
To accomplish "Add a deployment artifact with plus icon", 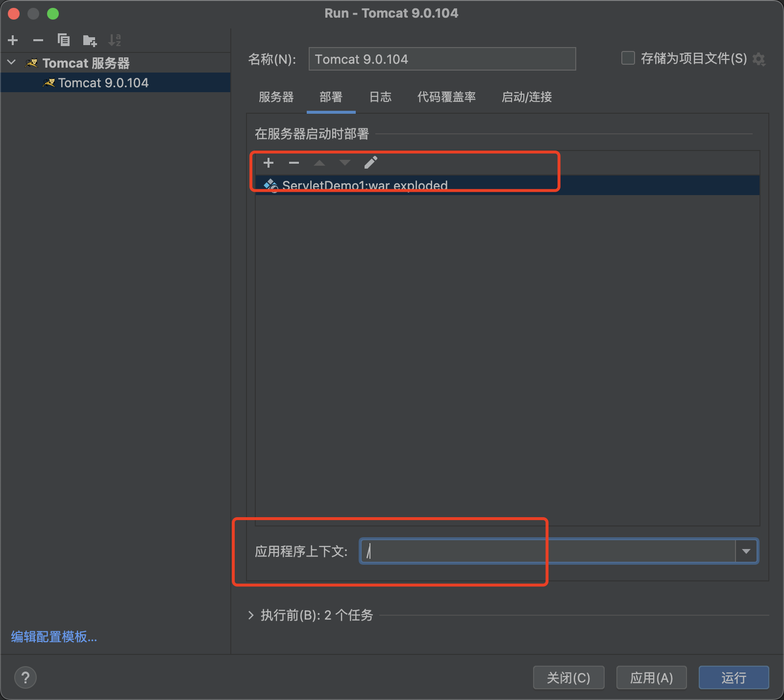I will (x=269, y=163).
